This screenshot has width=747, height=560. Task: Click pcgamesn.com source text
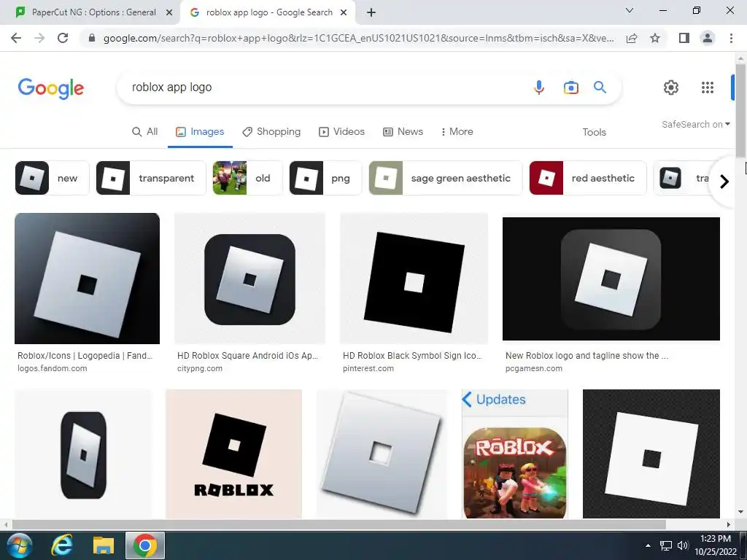pos(533,368)
